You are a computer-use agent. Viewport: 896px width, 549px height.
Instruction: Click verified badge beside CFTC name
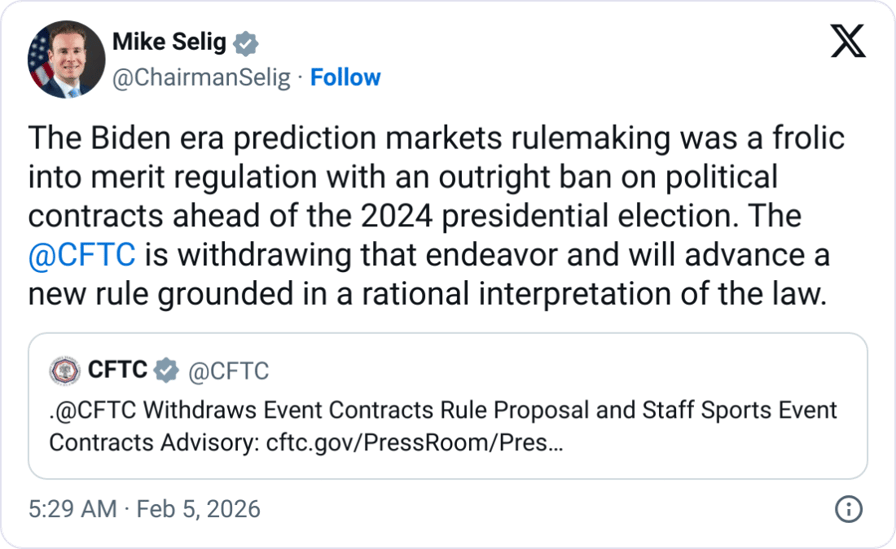[x=167, y=371]
